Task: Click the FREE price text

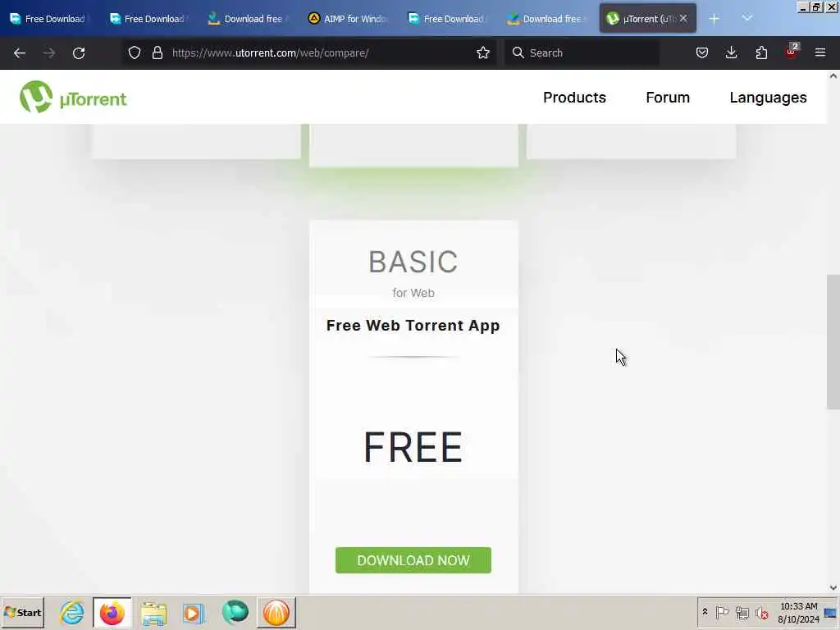Action: [x=413, y=447]
